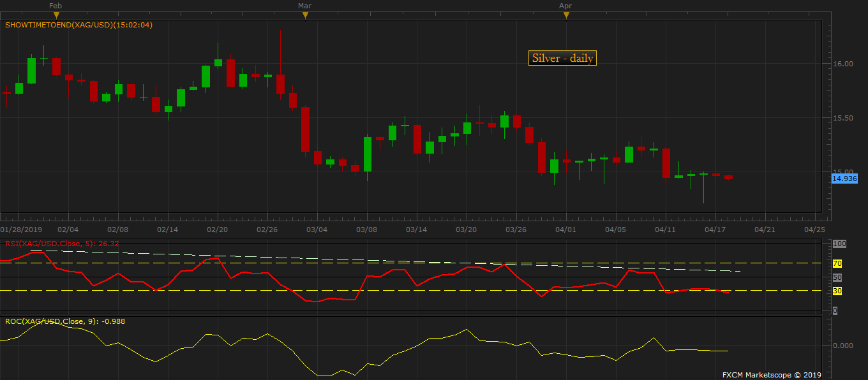The image size is (868, 380).
Task: Click the 04/25 date on time axis
Action: (814, 229)
